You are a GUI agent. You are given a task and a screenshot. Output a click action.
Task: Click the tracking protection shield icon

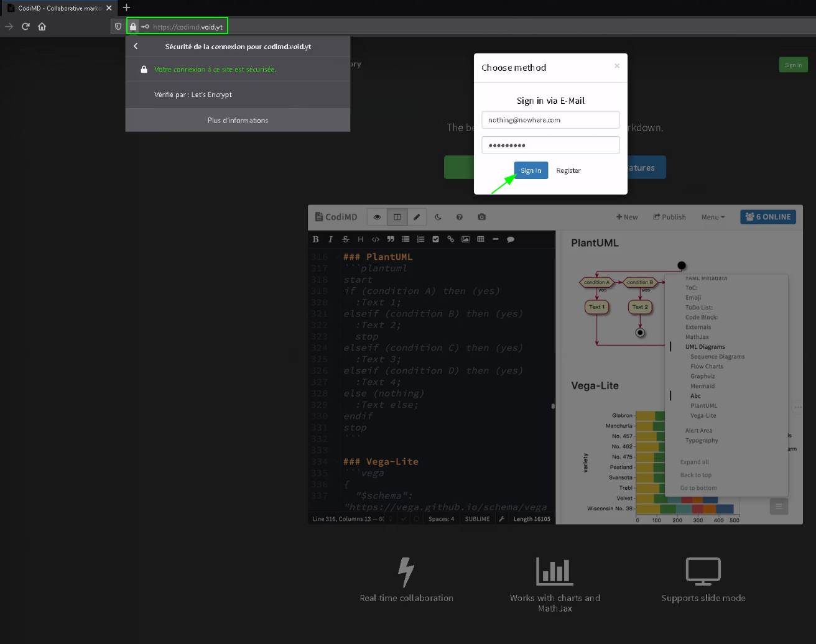[x=118, y=27]
